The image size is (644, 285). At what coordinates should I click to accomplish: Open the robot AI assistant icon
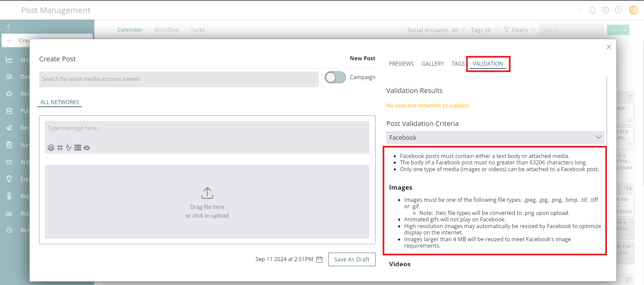coord(87,148)
